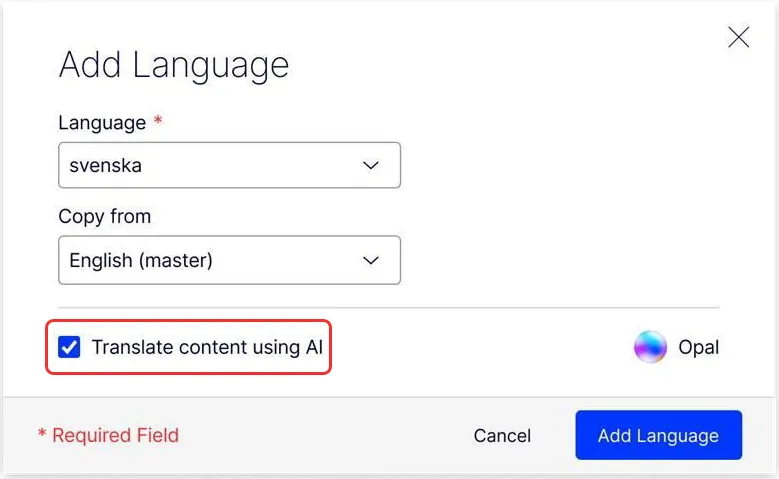Viewport: 779px width, 479px height.
Task: Select the Language field label
Action: [102, 123]
